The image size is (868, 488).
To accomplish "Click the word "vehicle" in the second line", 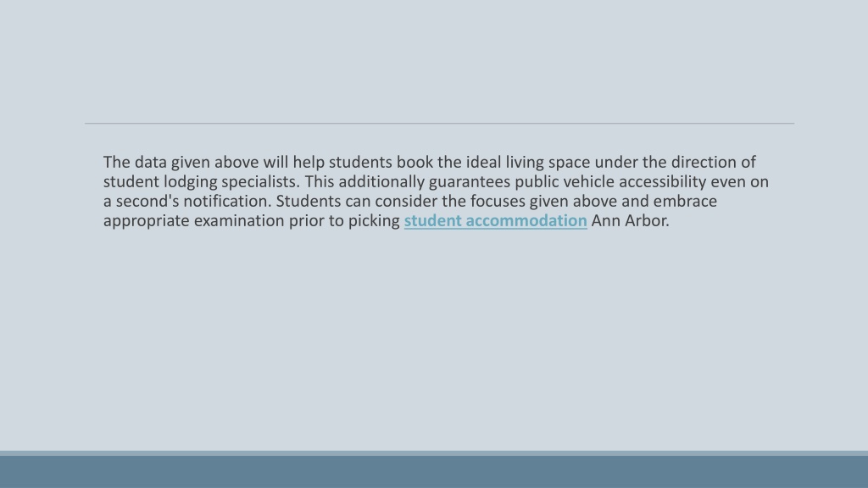I will coord(589,182).
